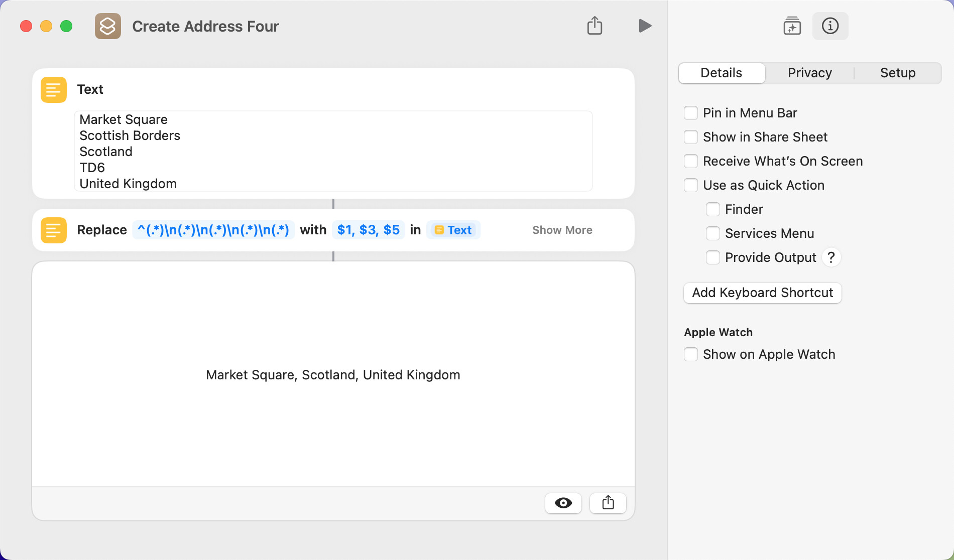Click the Text action's yellow icon
Screen dimensions: 954x560
click(54, 90)
